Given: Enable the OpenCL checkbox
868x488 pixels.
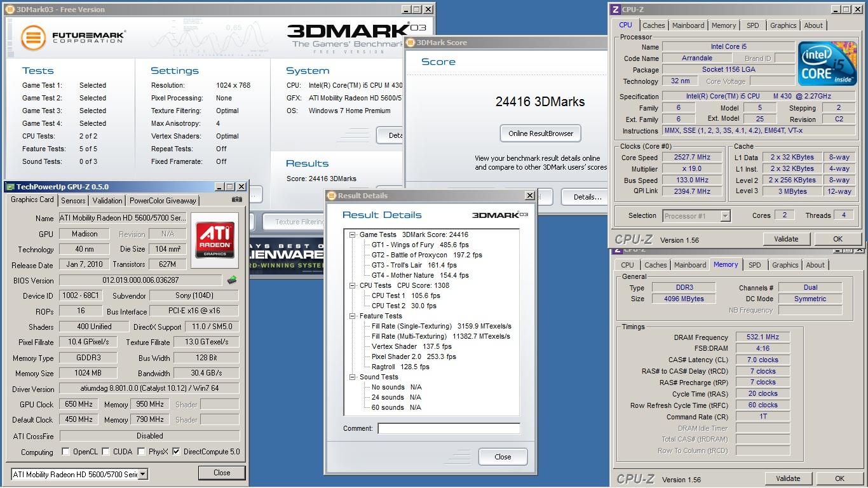Looking at the screenshot, I should point(65,452).
